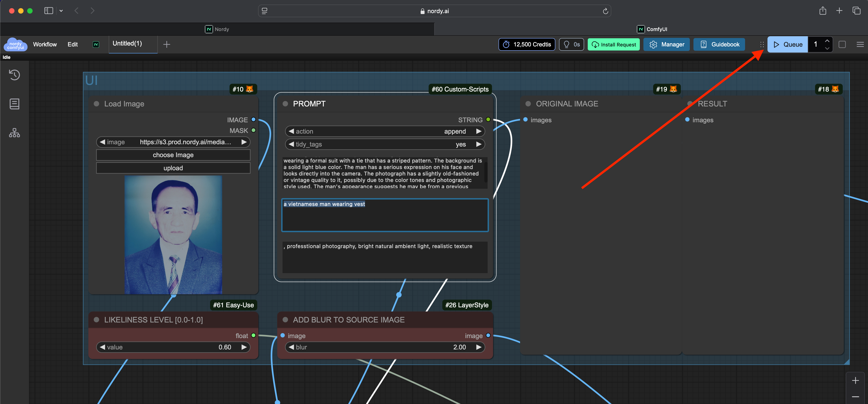
Task: Click the vietnamese man prompt text box
Action: 385,215
